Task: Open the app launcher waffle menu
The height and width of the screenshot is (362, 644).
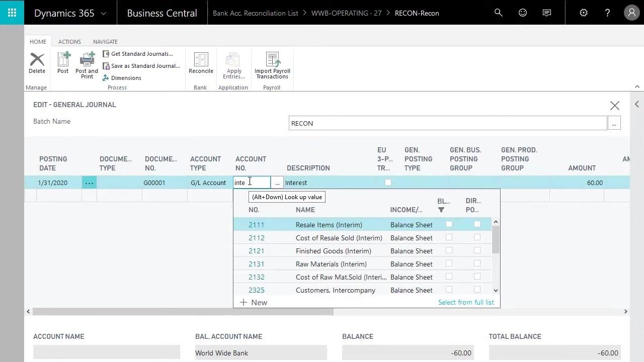Action: point(12,13)
